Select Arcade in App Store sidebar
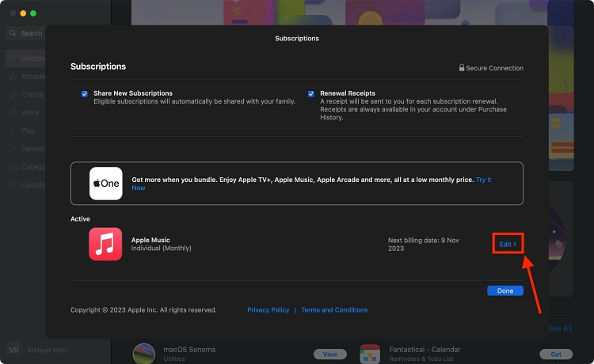Viewport: 594px width, 364px height. (x=26, y=77)
